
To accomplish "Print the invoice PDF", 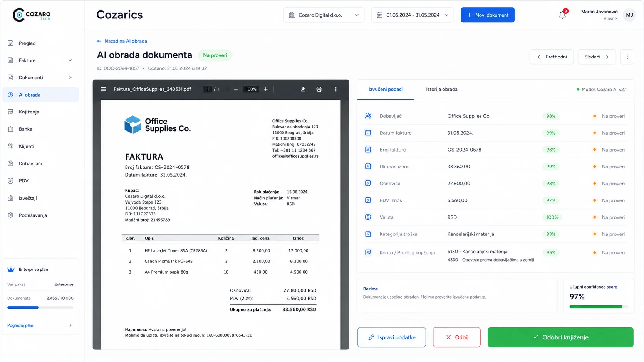I will pos(319,89).
